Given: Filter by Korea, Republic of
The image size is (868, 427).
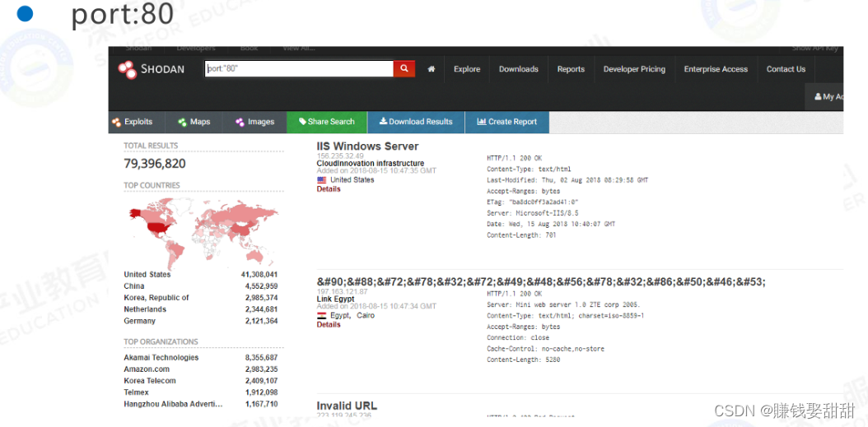Looking at the screenshot, I should [156, 298].
